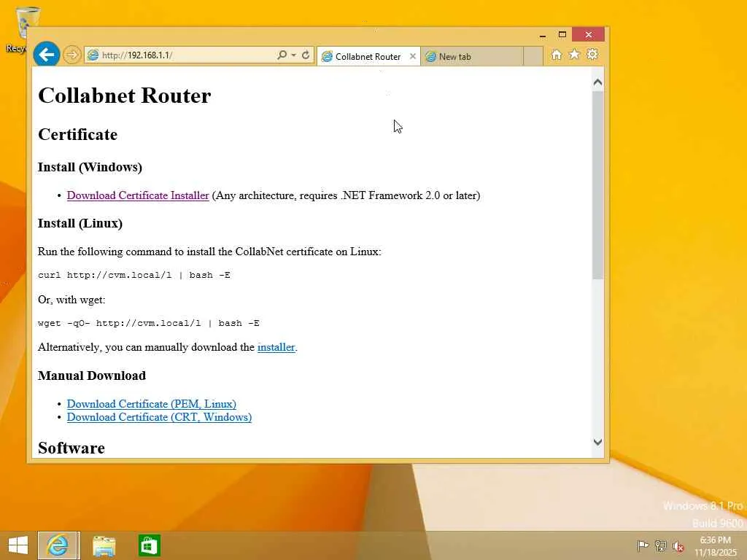This screenshot has width=747, height=560.
Task: Open File Explorer from taskbar
Action: (x=104, y=545)
